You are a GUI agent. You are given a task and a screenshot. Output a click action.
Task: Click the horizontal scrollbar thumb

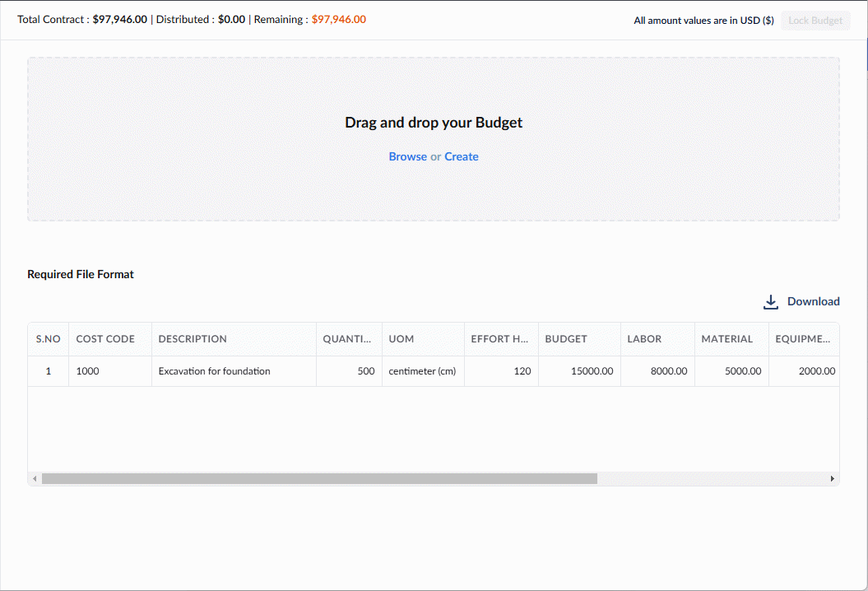(x=319, y=478)
